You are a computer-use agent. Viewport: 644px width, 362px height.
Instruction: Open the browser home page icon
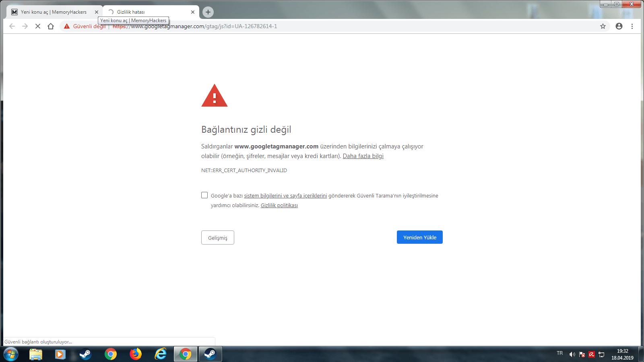(x=51, y=26)
